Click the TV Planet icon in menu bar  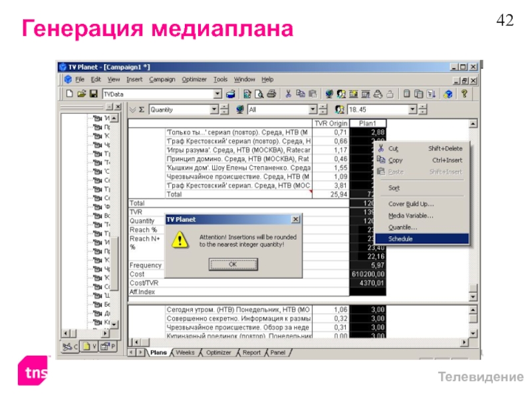tap(68, 79)
